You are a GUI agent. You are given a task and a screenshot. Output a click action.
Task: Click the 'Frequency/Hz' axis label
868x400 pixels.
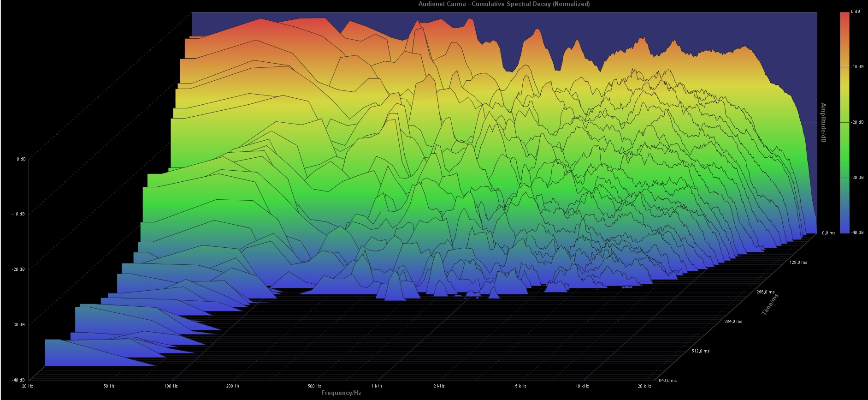(341, 393)
